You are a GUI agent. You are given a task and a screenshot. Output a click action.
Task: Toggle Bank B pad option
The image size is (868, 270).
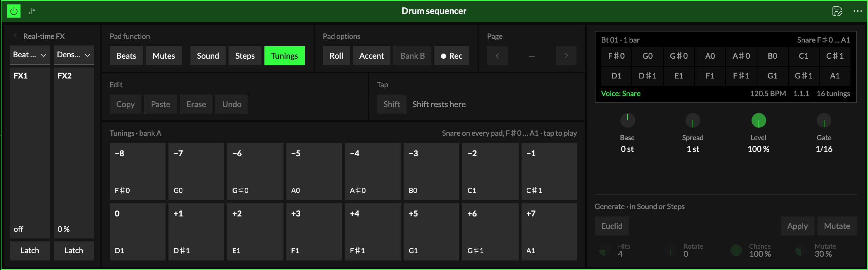tap(412, 56)
